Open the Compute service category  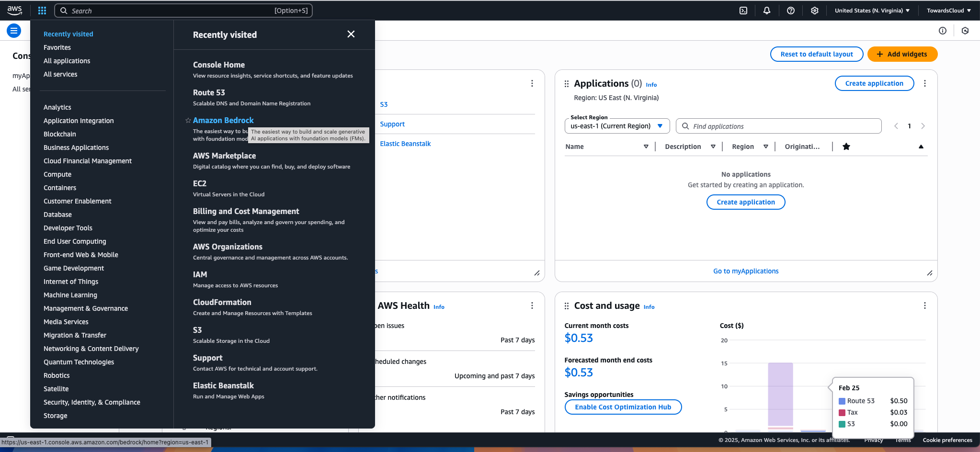pos(57,174)
